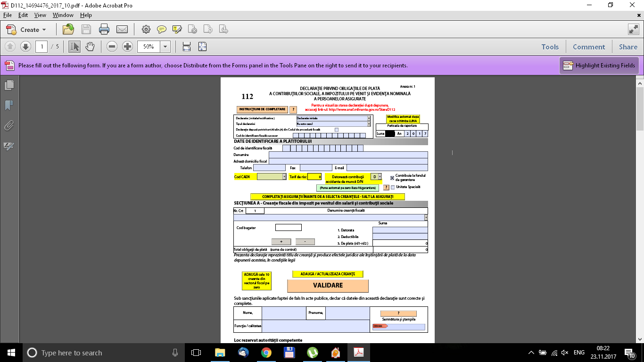Click the plus add row button

[x=281, y=242]
